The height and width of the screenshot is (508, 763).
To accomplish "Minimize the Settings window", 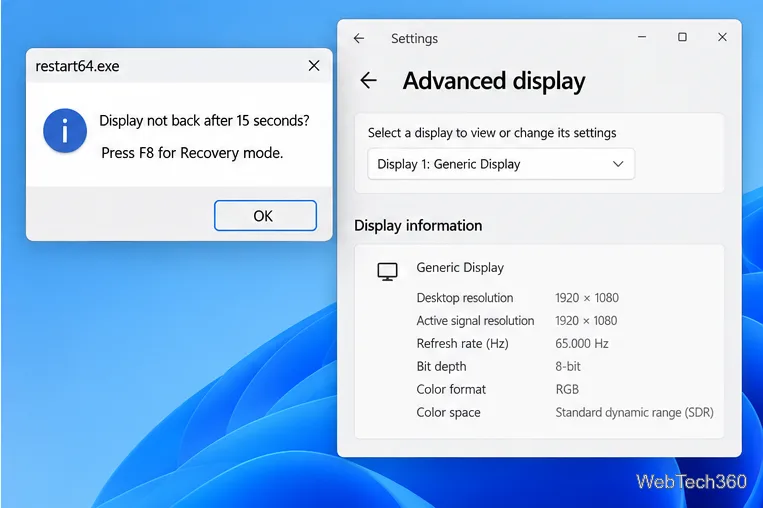I will 642,37.
